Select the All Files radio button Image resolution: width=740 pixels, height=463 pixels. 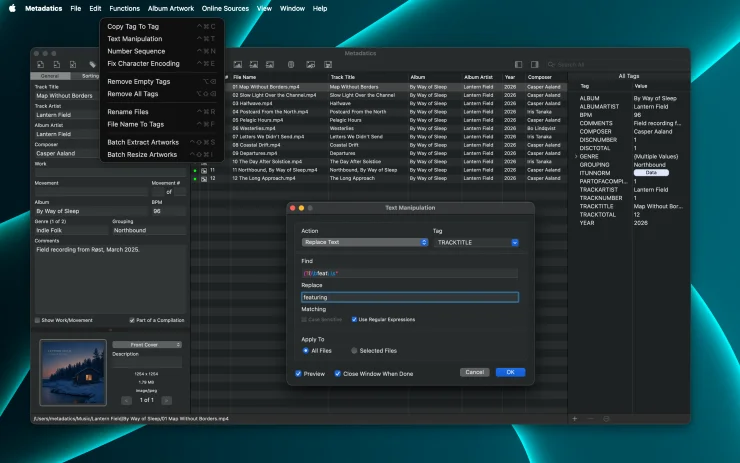tap(305, 351)
